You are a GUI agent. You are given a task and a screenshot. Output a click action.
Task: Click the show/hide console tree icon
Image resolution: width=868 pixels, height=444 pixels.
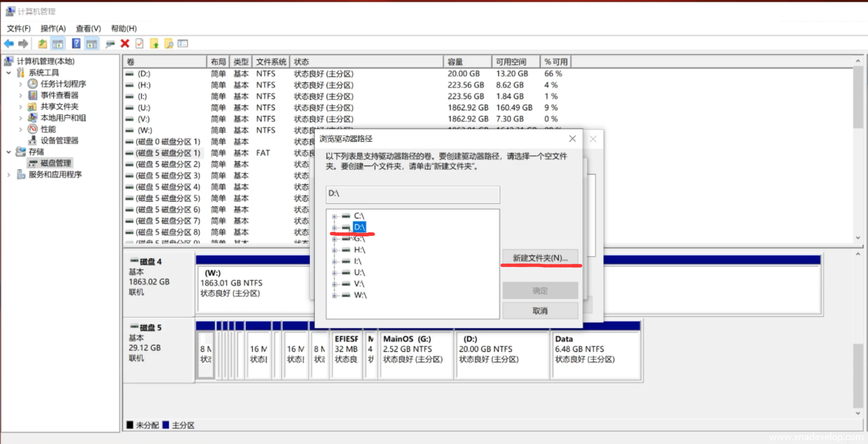[x=58, y=44]
